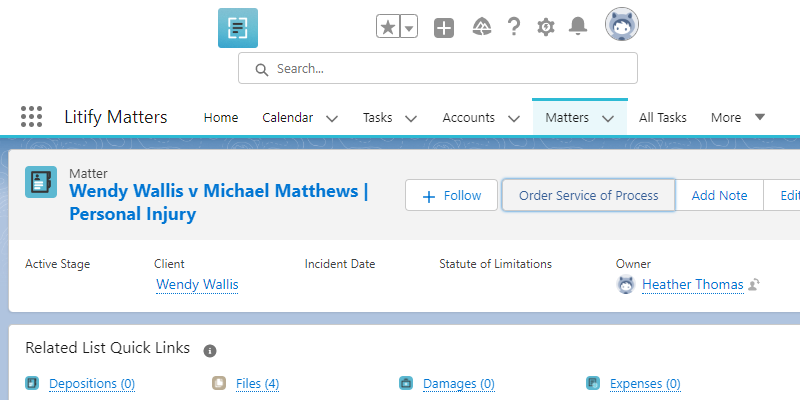The height and width of the screenshot is (400, 800).
Task: Expand the Accounts tab chevron
Action: [x=514, y=118]
